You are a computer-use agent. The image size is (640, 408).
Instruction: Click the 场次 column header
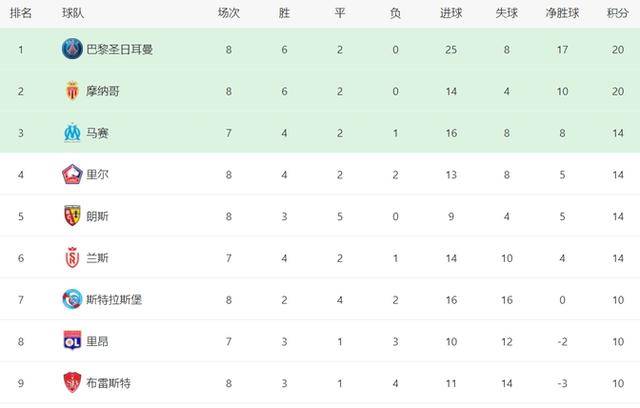(229, 13)
